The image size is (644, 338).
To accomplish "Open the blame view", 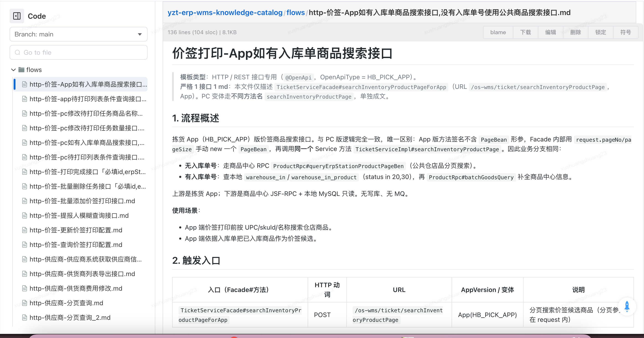I will [498, 32].
